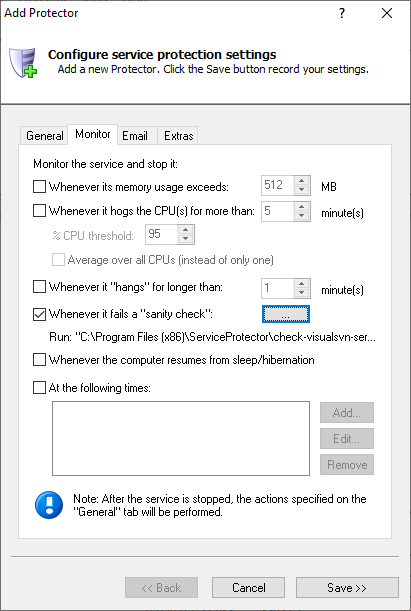Image resolution: width=411 pixels, height=611 pixels.
Task: Increase CPU hog minutes with up arrow
Action: pyautogui.click(x=302, y=207)
